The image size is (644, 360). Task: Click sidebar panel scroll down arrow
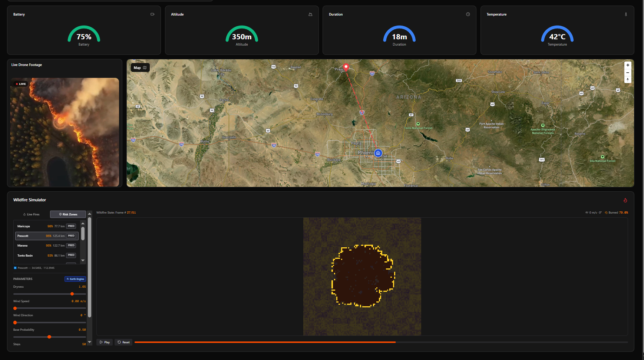pos(89,342)
